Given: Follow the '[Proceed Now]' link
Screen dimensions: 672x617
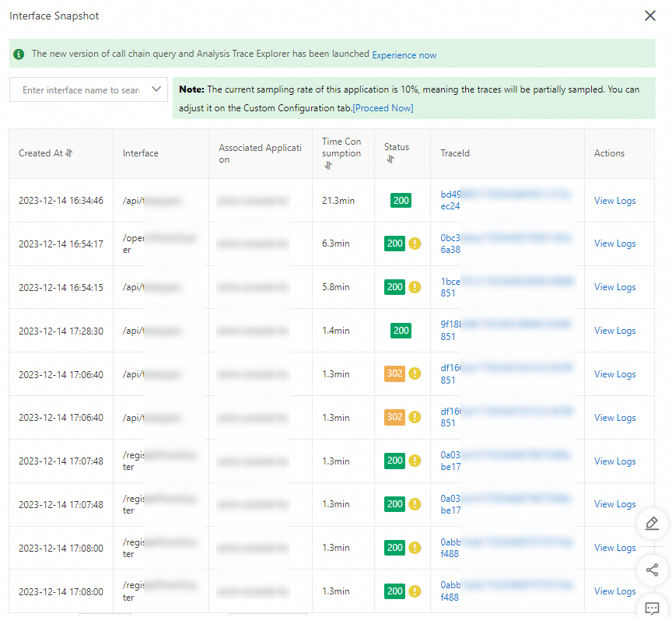Looking at the screenshot, I should pyautogui.click(x=383, y=108).
